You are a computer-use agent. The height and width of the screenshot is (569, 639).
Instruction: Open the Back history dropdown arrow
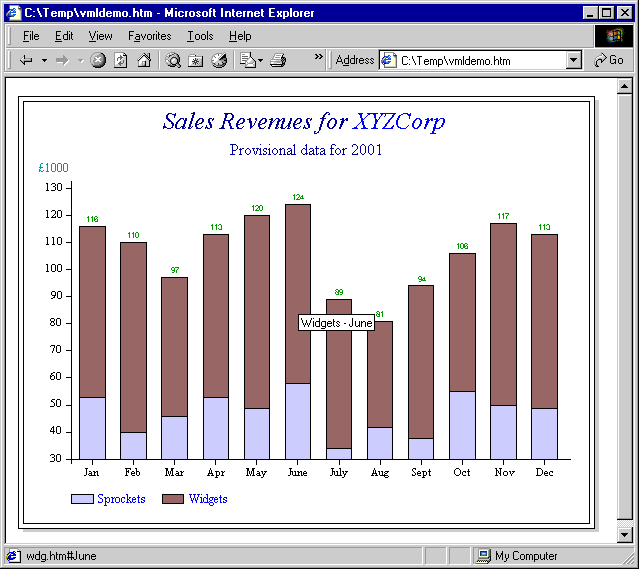point(44,61)
